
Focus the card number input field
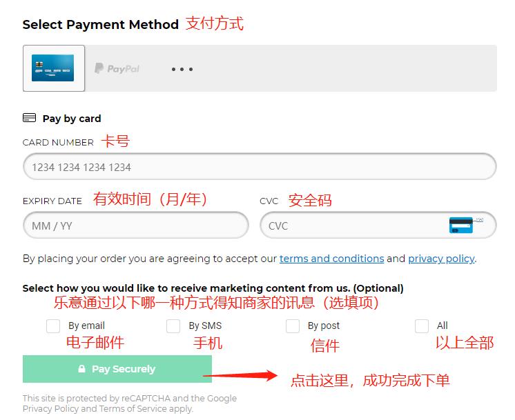(x=259, y=167)
